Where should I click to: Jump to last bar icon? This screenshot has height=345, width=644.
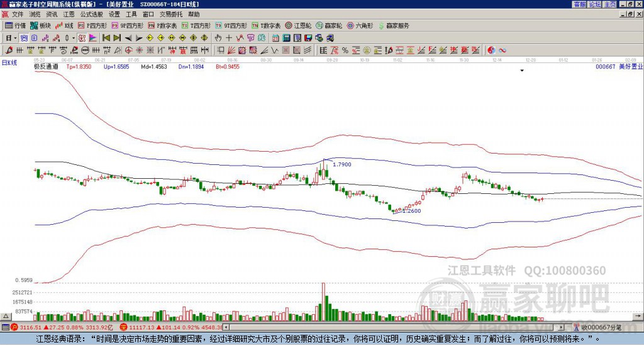point(117,38)
